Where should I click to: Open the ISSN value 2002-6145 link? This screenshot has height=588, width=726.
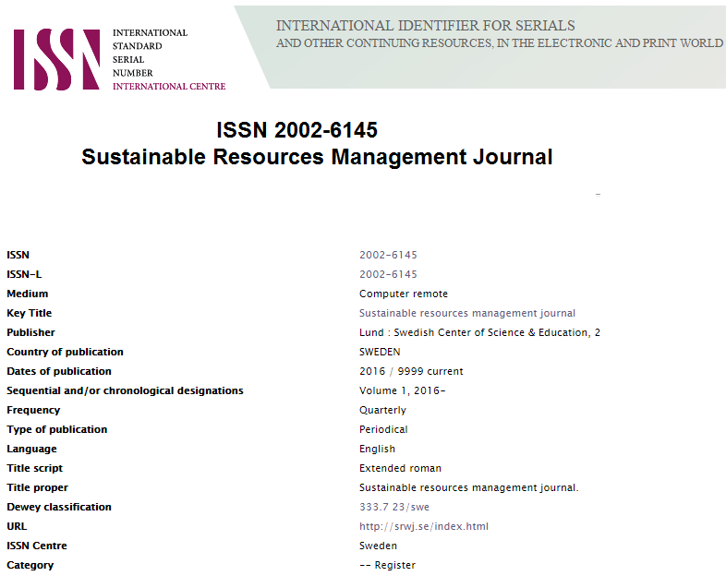click(388, 255)
